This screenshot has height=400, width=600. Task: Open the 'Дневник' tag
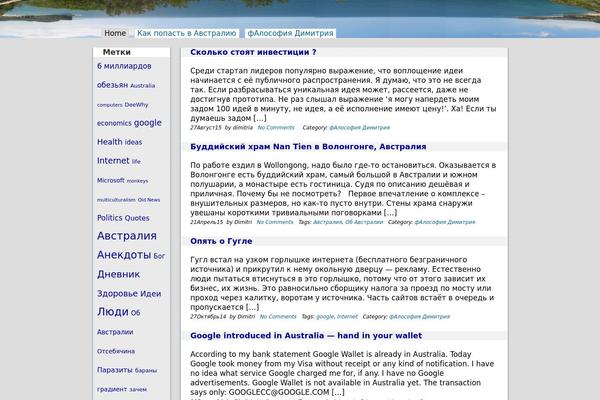click(118, 274)
